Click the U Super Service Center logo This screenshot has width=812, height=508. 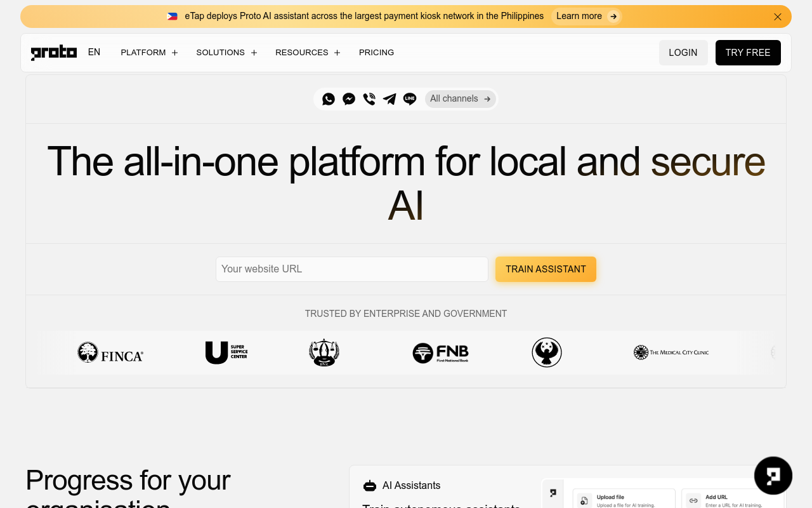pos(226,352)
